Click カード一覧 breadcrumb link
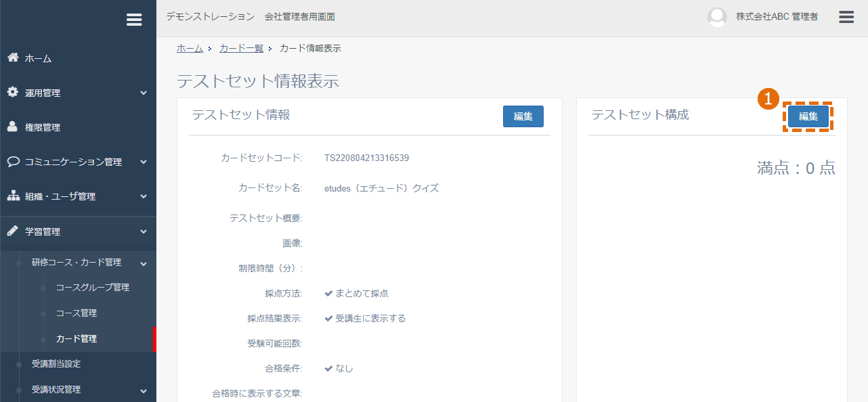 point(241,48)
